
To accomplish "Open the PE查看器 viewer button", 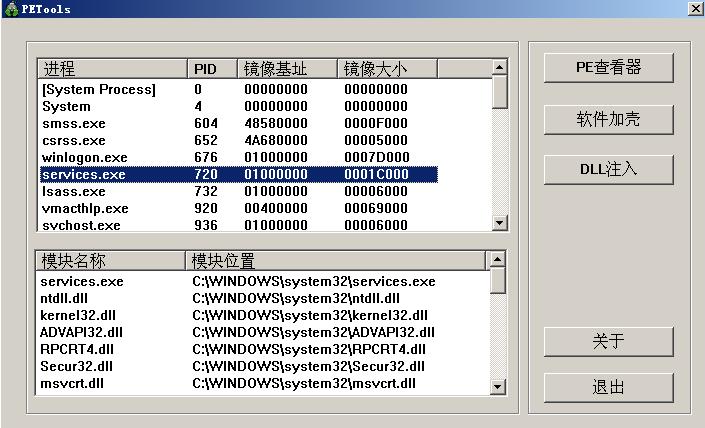I will click(x=608, y=68).
